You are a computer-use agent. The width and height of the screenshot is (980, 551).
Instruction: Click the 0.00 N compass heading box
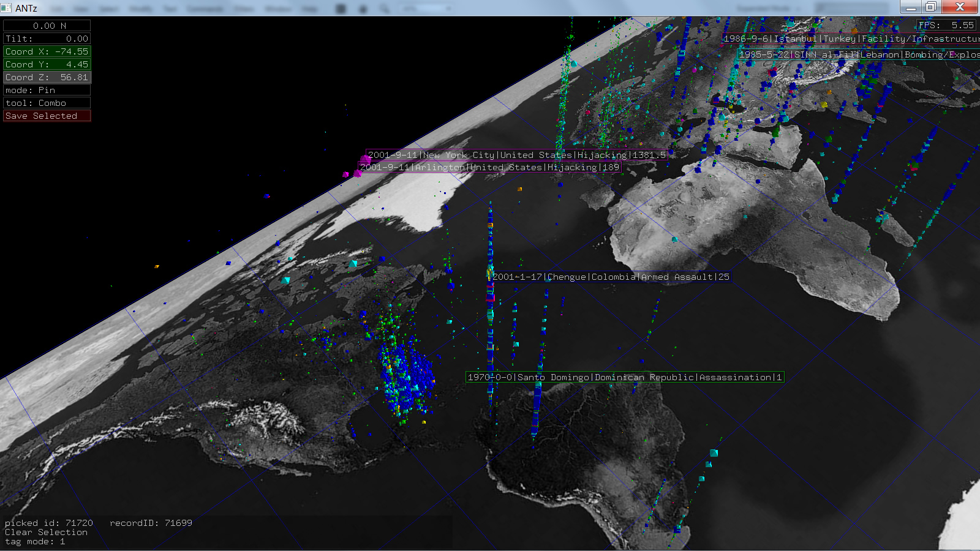[47, 26]
